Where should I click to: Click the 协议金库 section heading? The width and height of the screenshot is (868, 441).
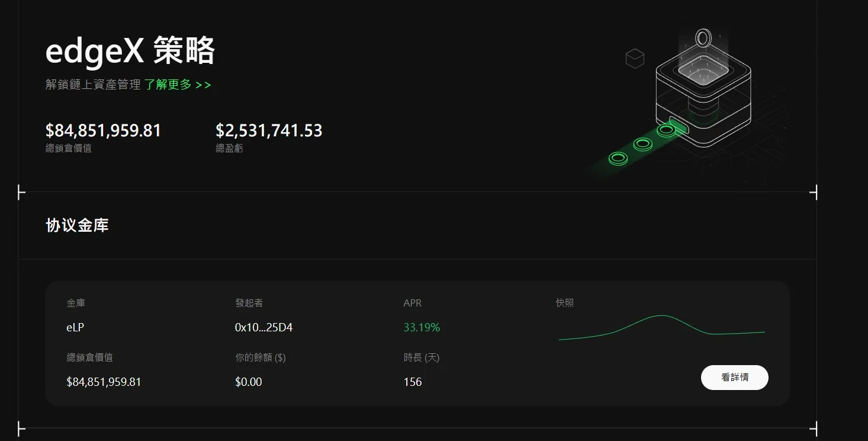coord(77,225)
